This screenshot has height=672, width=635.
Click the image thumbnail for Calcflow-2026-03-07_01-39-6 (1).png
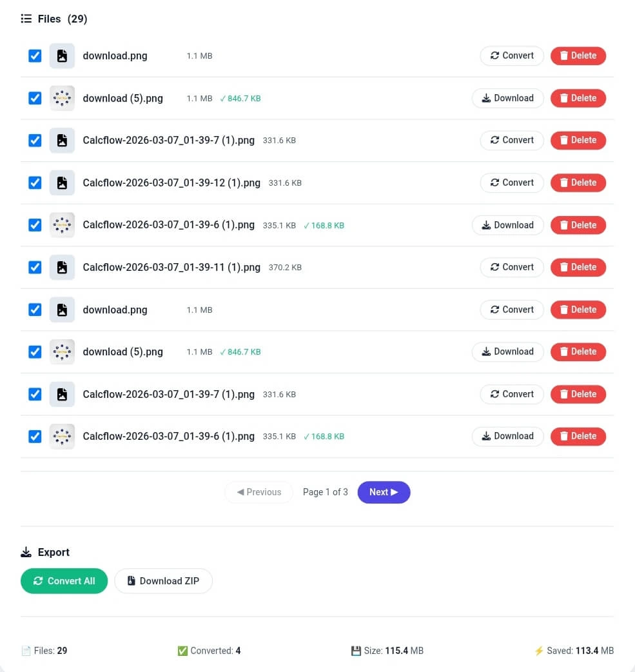point(62,224)
